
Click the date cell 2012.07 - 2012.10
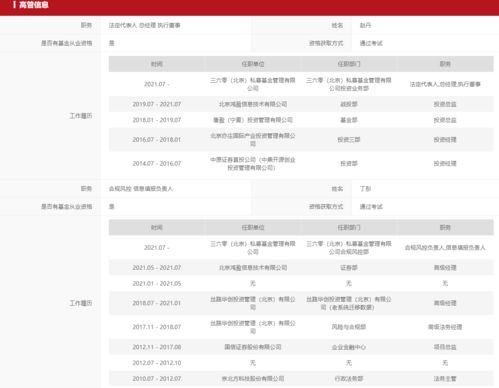pos(157,363)
